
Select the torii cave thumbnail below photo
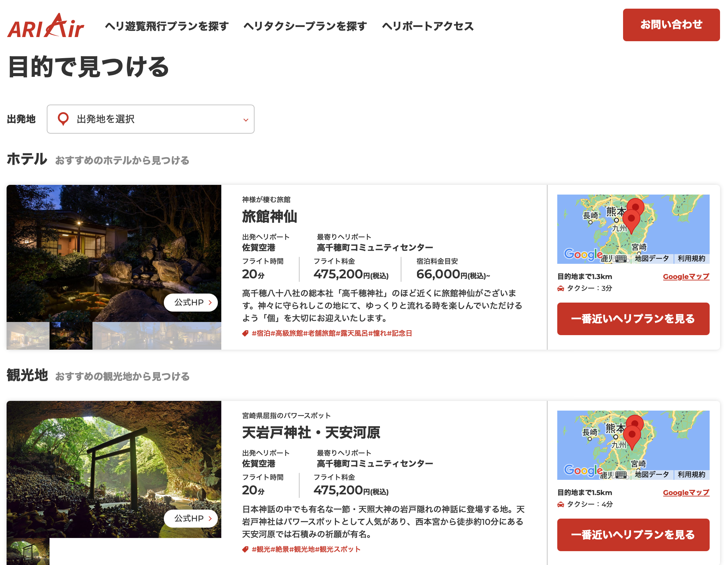28,551
